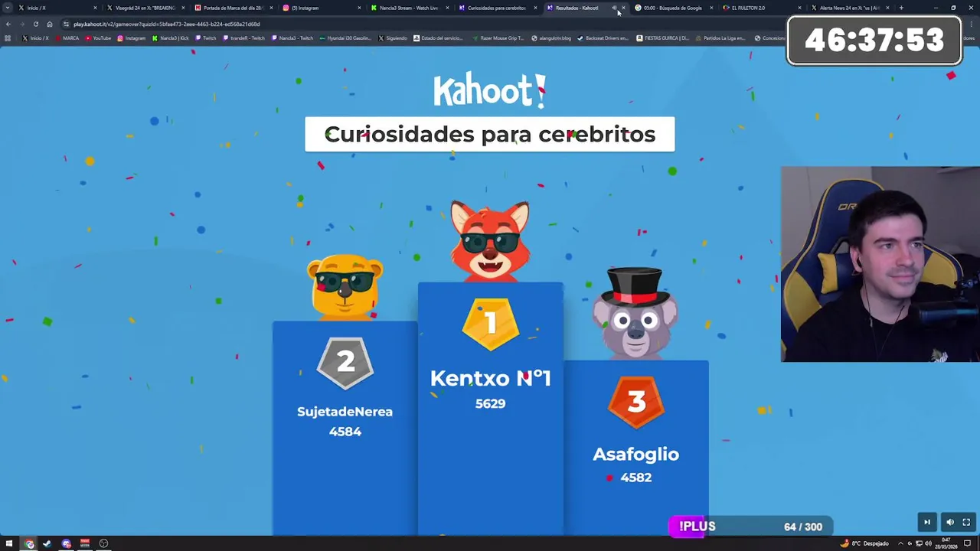
Task: Open the MARCA bookmark
Action: coord(67,38)
